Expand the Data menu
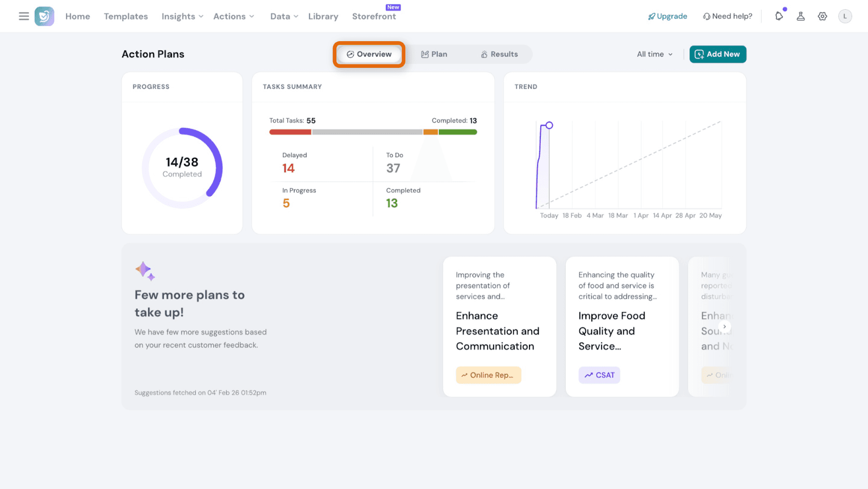 [x=284, y=16]
